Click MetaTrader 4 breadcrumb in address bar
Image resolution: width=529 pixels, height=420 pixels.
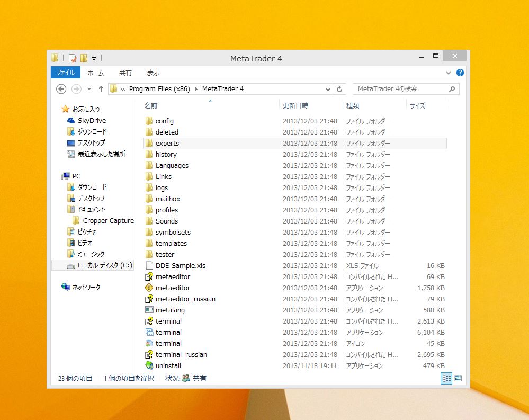[222, 89]
